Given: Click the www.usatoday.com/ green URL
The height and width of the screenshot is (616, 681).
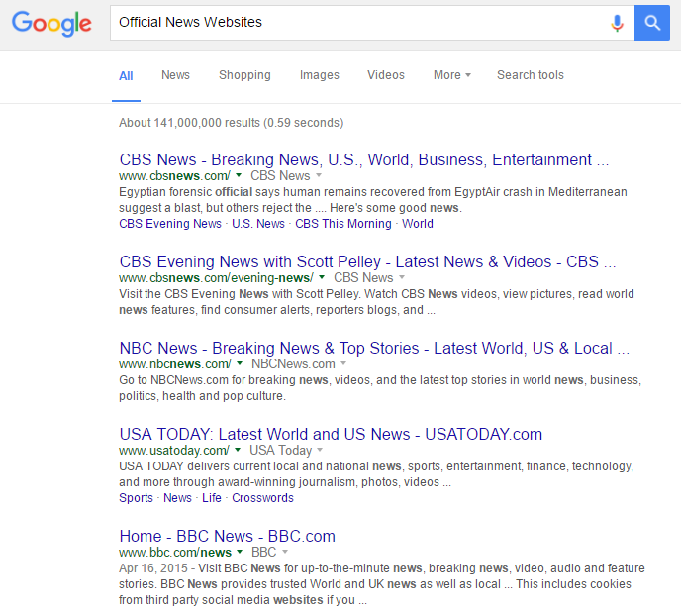Looking at the screenshot, I should coord(174,450).
